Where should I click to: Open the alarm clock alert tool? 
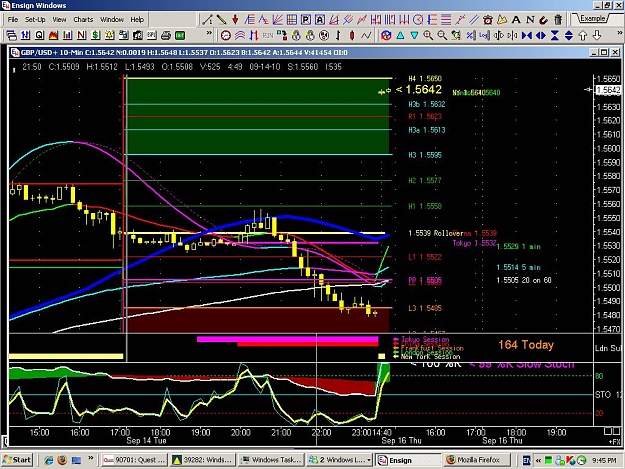(488, 20)
